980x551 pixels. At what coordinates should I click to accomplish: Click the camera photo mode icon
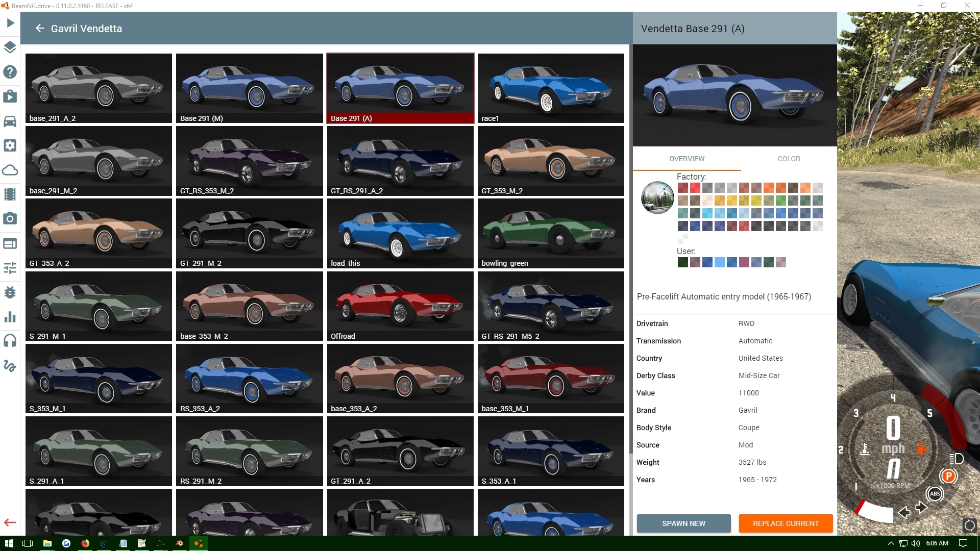10,219
